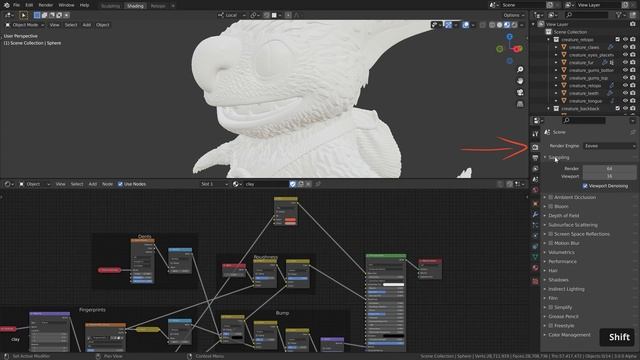The width and height of the screenshot is (640, 360).
Task: Open the Local transform orientation dropdown
Action: point(232,15)
